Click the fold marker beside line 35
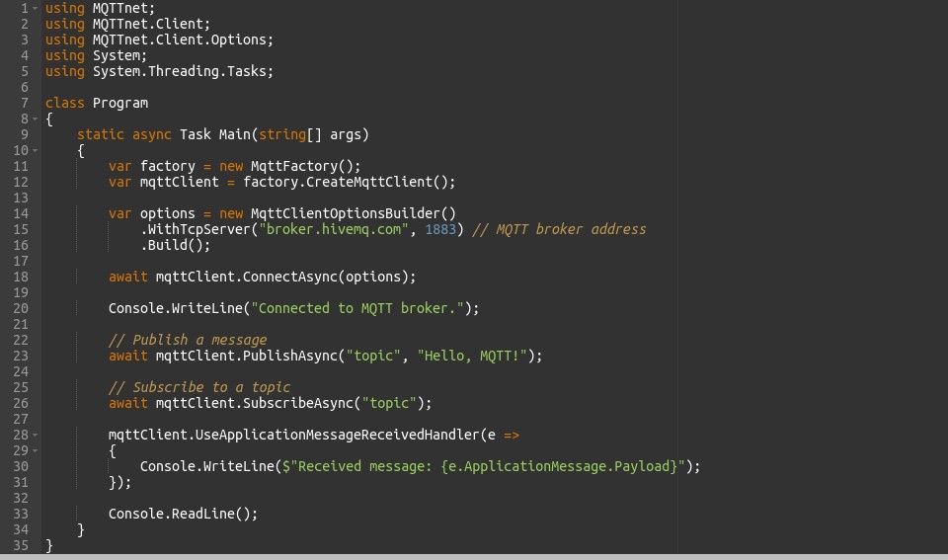 pyautogui.click(x=36, y=545)
